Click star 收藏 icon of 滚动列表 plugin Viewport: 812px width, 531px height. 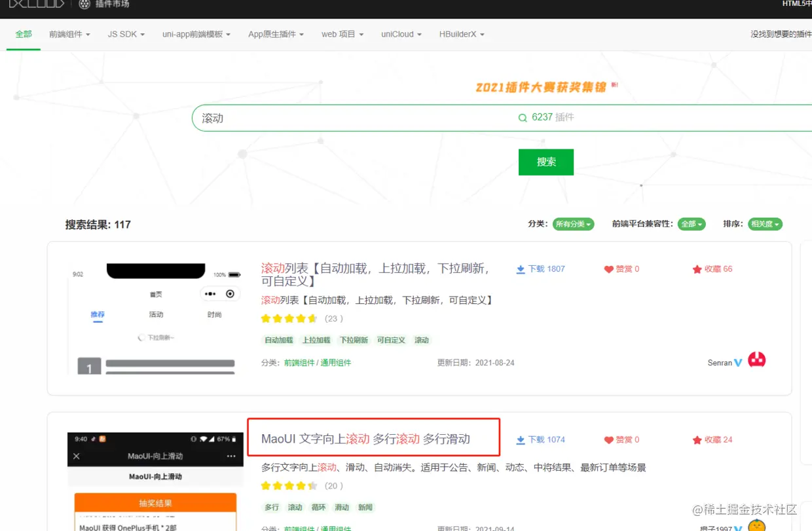click(x=697, y=269)
